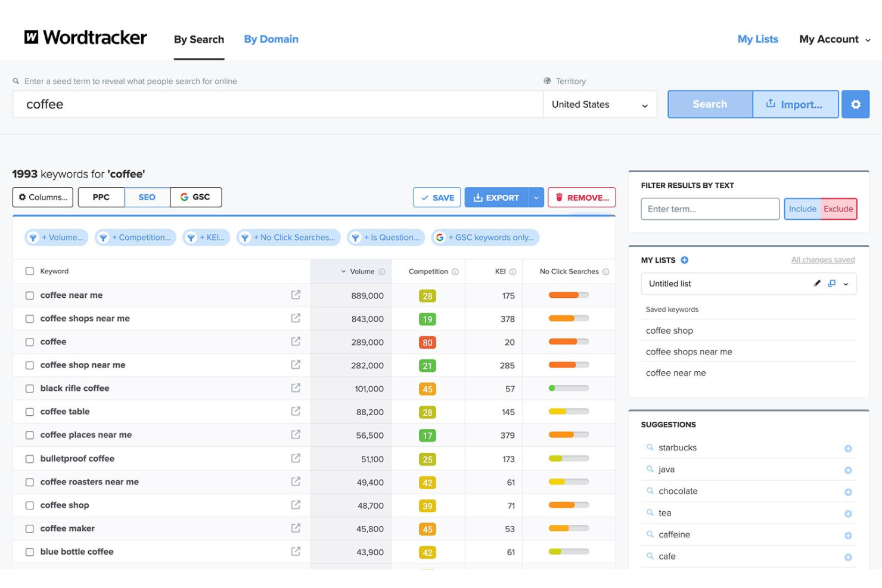This screenshot has height=588, width=882.
Task: Click the Remove button
Action: pyautogui.click(x=582, y=197)
